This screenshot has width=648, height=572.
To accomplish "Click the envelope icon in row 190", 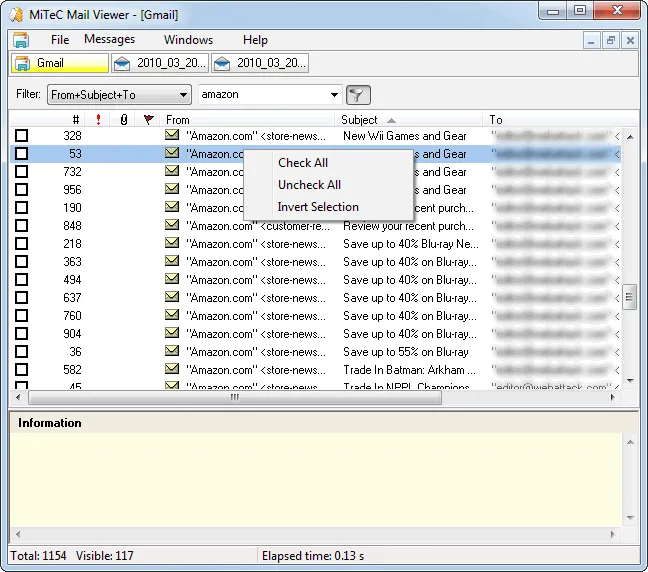I will 172,207.
